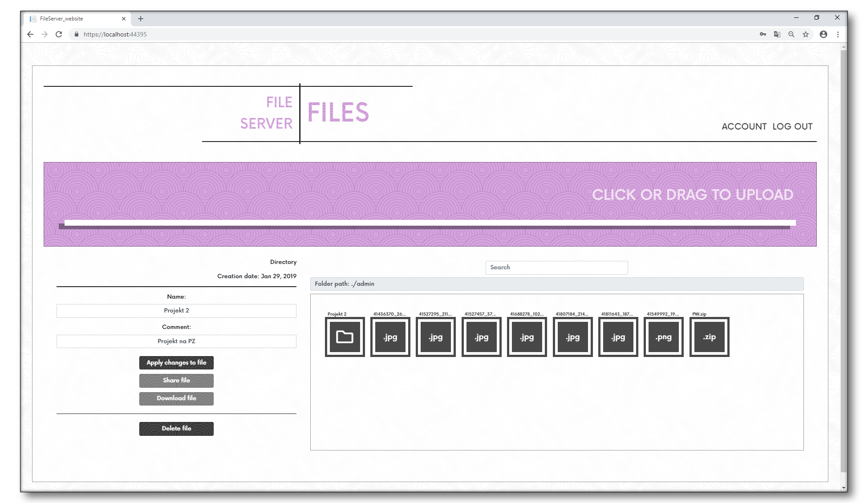The width and height of the screenshot is (868, 503).
Task: Open the Chrome profile avatar
Action: pyautogui.click(x=823, y=34)
